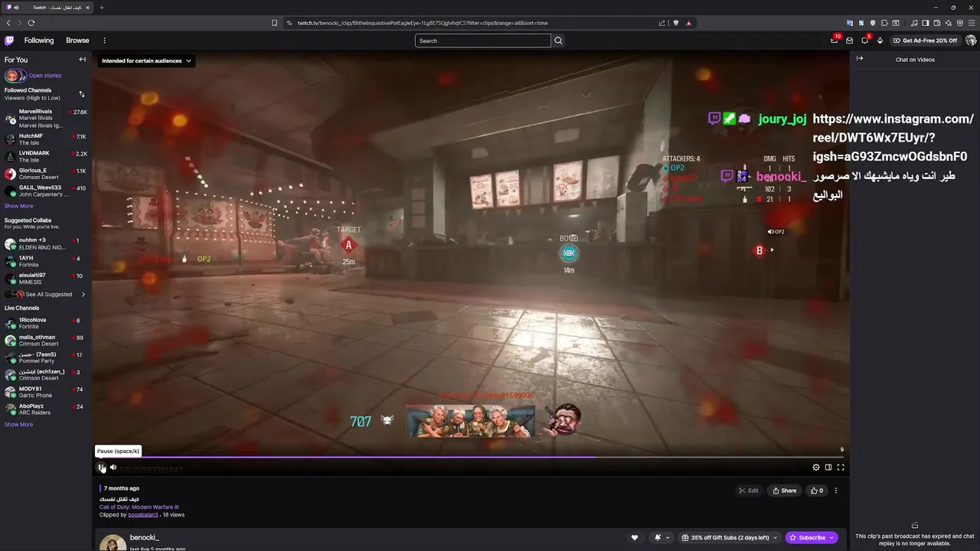The width and height of the screenshot is (980, 551).
Task: Open notifications inbox with 10 badge
Action: click(834, 41)
